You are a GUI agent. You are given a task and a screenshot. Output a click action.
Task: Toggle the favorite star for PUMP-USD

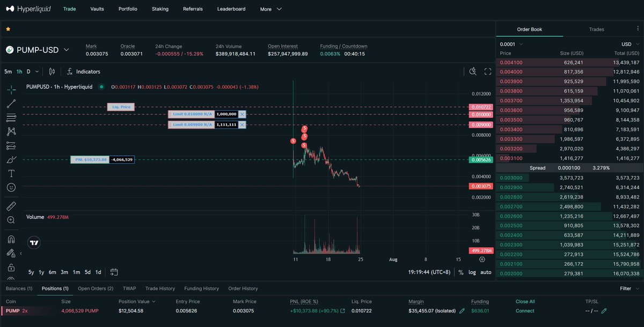coord(8,29)
